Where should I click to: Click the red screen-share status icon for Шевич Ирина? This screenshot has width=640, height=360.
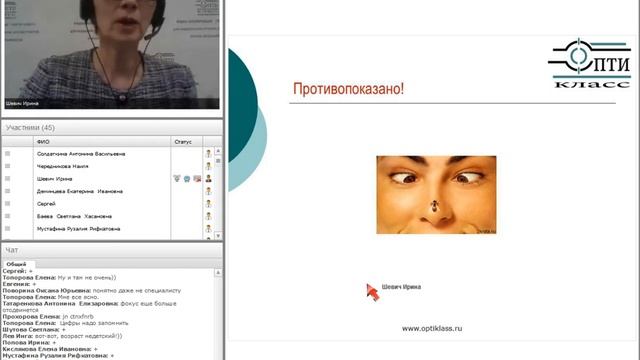(x=197, y=179)
